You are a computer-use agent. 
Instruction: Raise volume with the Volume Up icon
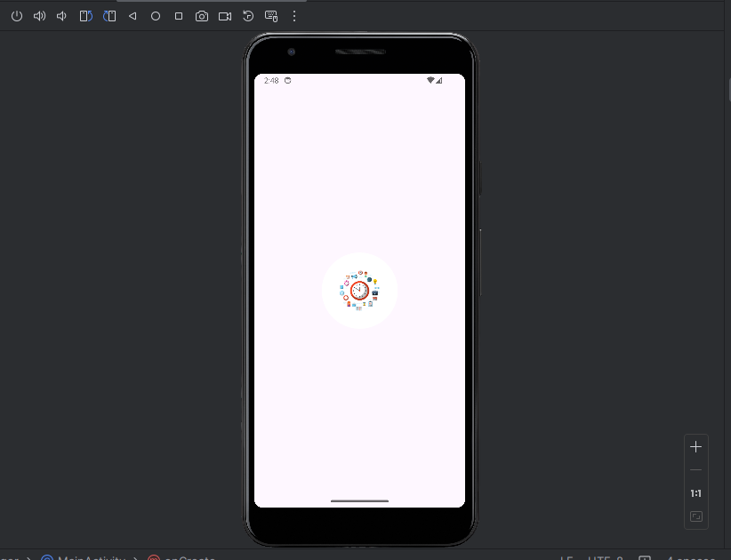[40, 16]
